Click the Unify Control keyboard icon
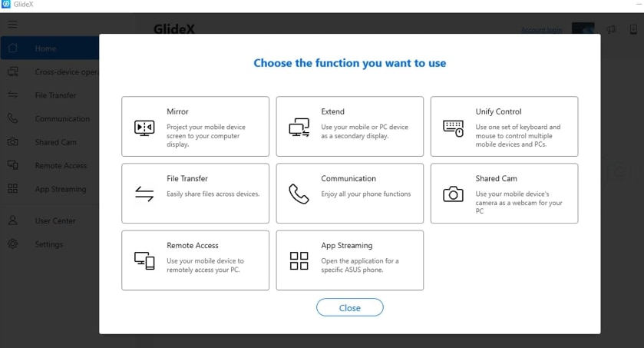 tap(453, 128)
